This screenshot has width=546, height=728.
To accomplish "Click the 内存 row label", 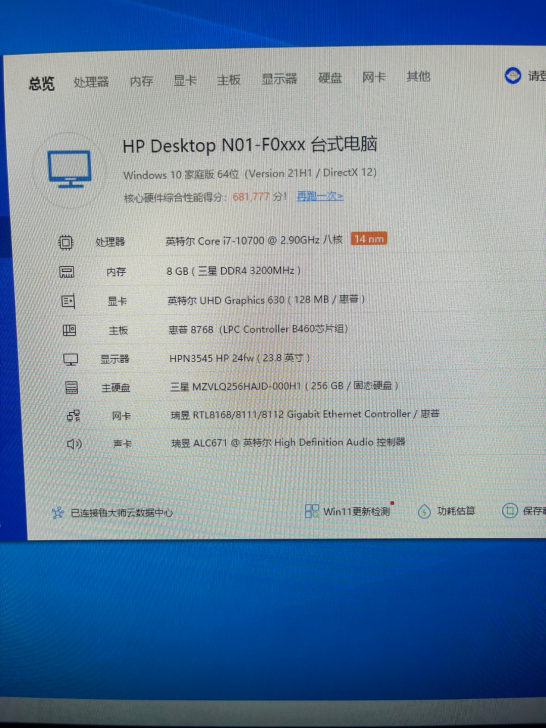I will point(116,272).
